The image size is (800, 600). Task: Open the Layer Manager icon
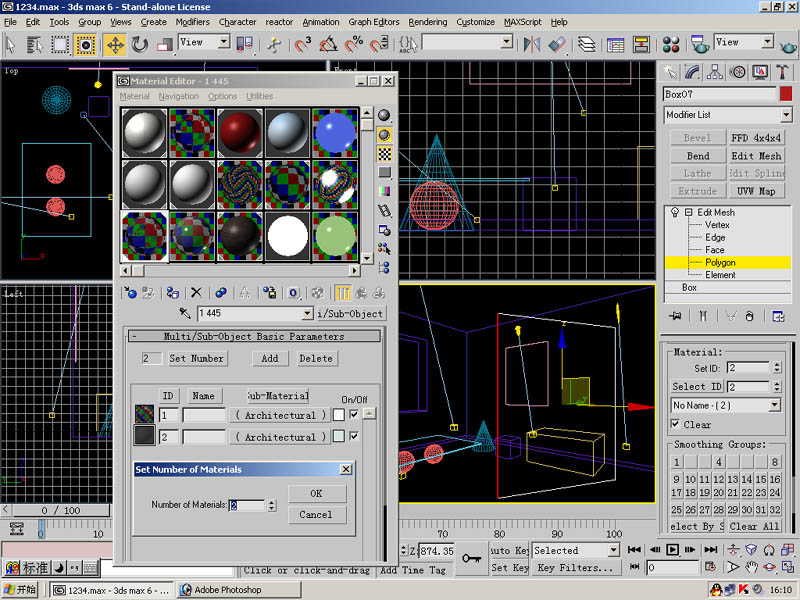click(587, 45)
